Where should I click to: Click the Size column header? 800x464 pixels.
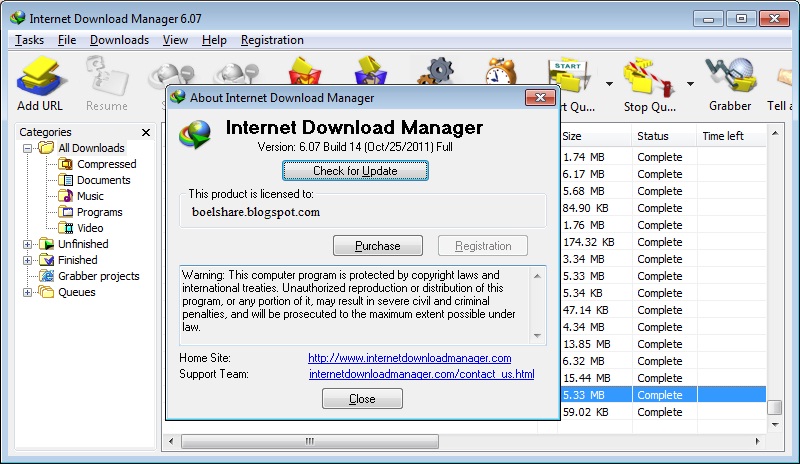point(596,136)
